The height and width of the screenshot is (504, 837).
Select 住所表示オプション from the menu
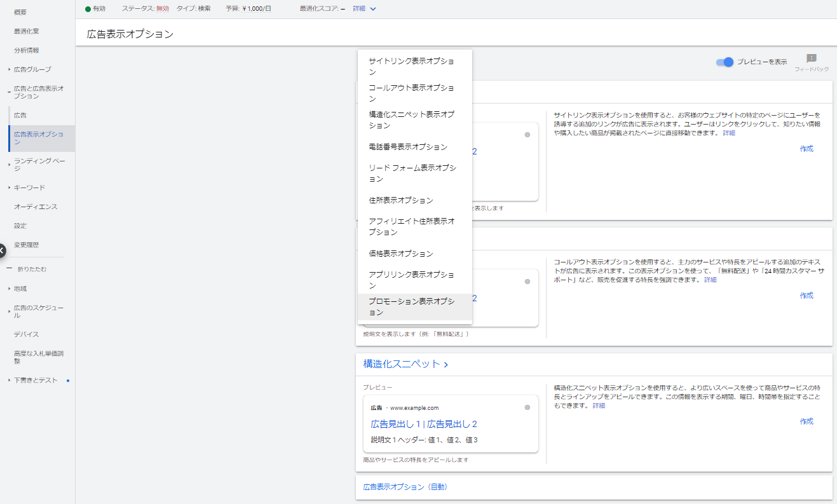(415, 200)
